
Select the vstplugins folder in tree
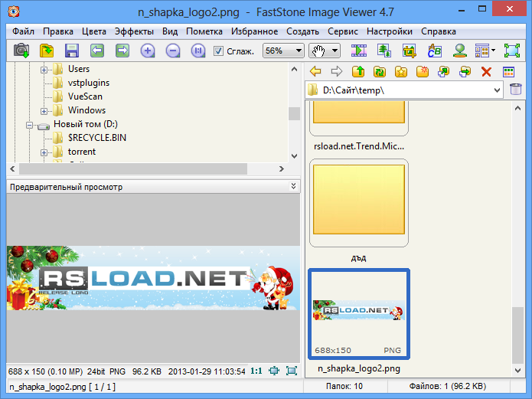pos(89,83)
